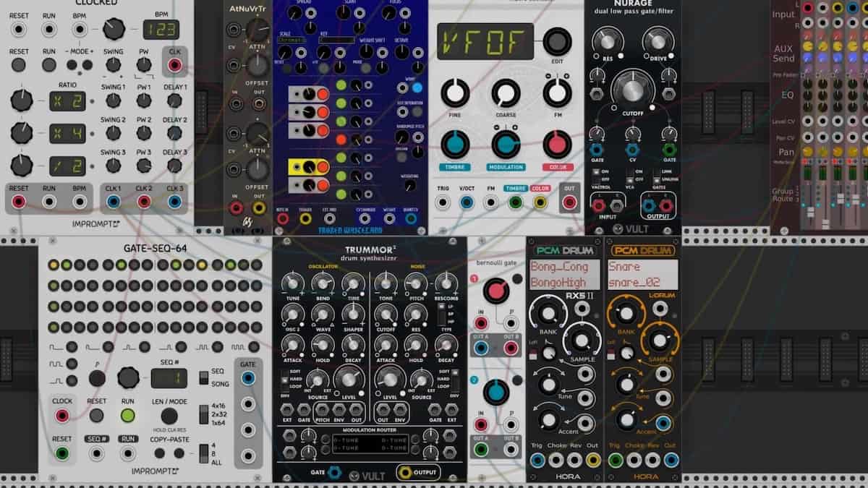Click the DELAY 3 knob on Clocked
The height and width of the screenshot is (488, 868).
pos(174,166)
